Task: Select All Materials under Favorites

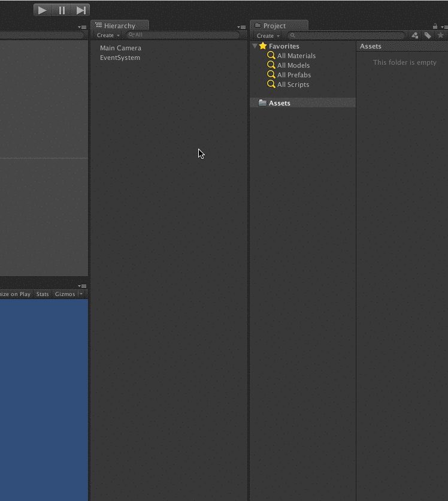Action: click(x=296, y=56)
